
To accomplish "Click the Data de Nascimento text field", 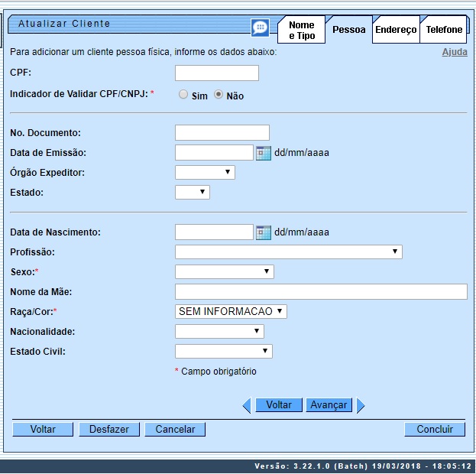I will tap(214, 232).
